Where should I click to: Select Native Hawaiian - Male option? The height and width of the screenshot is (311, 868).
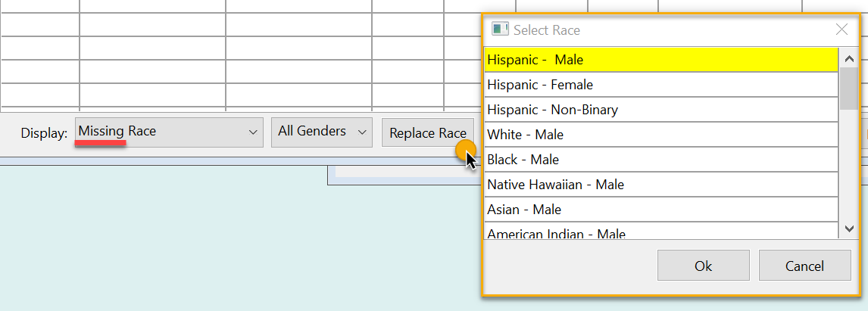660,185
